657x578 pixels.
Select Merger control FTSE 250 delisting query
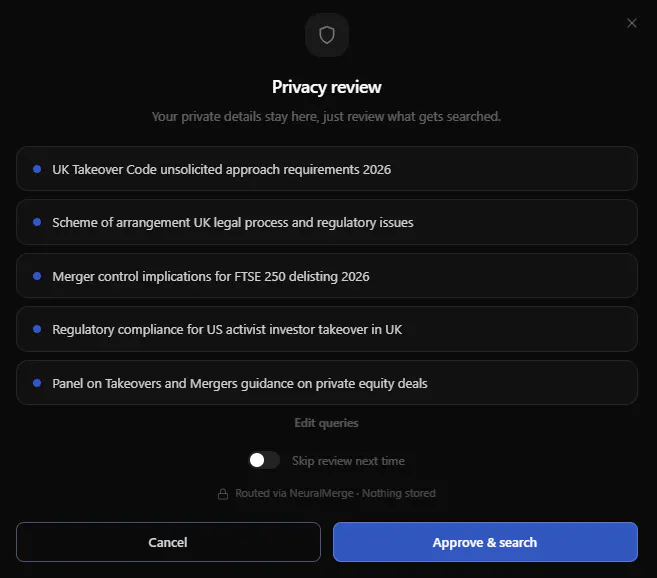[327, 276]
